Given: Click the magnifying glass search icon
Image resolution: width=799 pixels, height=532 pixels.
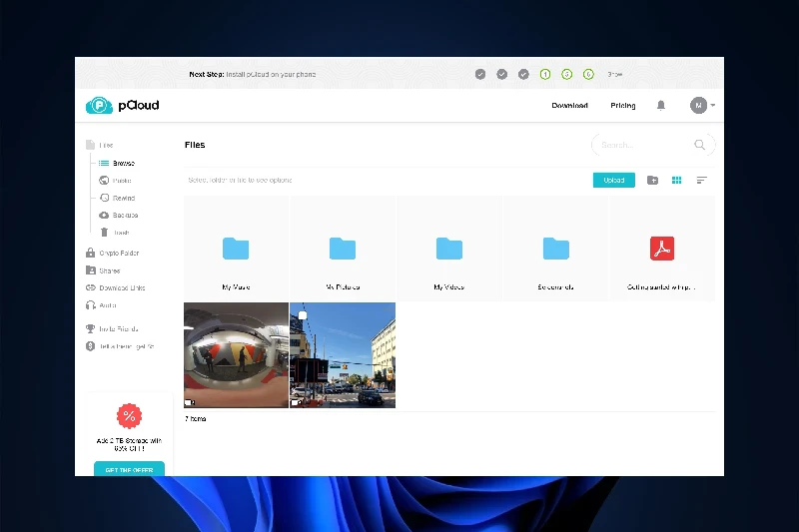Looking at the screenshot, I should click(700, 145).
